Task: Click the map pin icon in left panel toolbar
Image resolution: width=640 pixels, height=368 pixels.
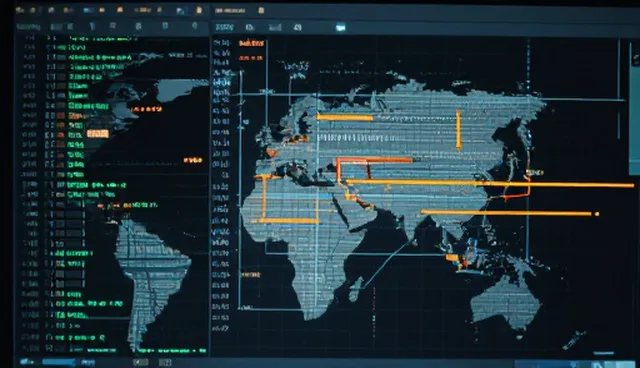Action: 195,26
